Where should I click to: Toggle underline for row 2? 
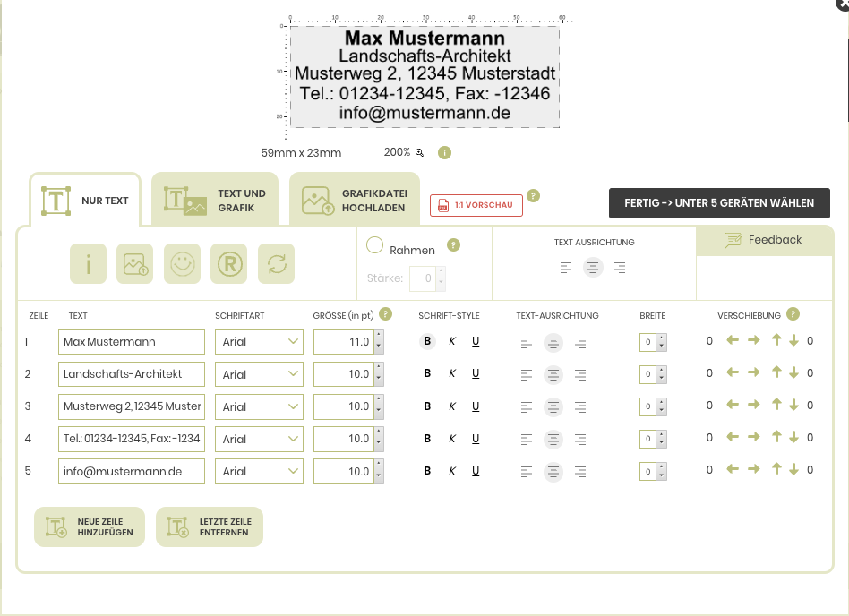point(476,373)
